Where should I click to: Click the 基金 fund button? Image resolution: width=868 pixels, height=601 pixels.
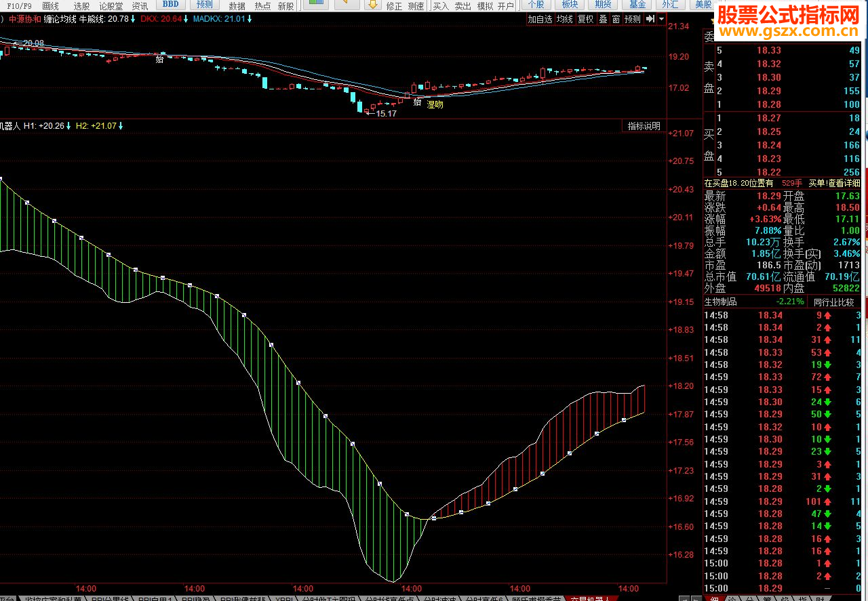637,5
